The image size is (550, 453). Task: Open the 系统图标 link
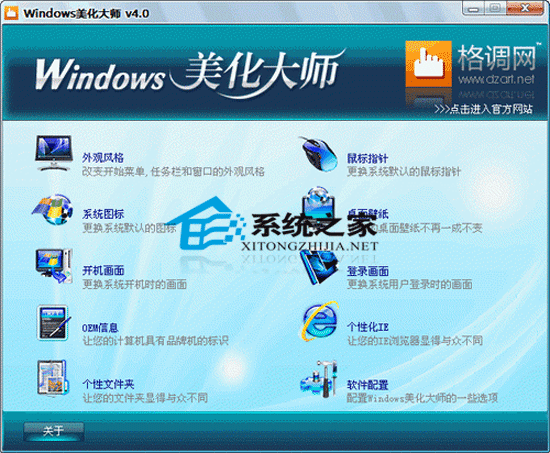103,214
